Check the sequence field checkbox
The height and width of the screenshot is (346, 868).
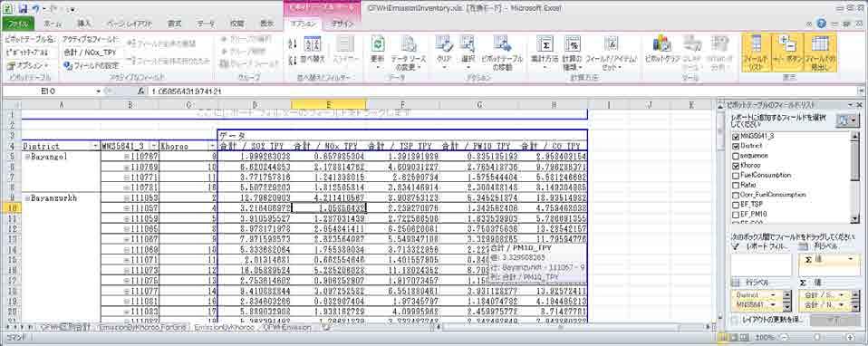[735, 156]
